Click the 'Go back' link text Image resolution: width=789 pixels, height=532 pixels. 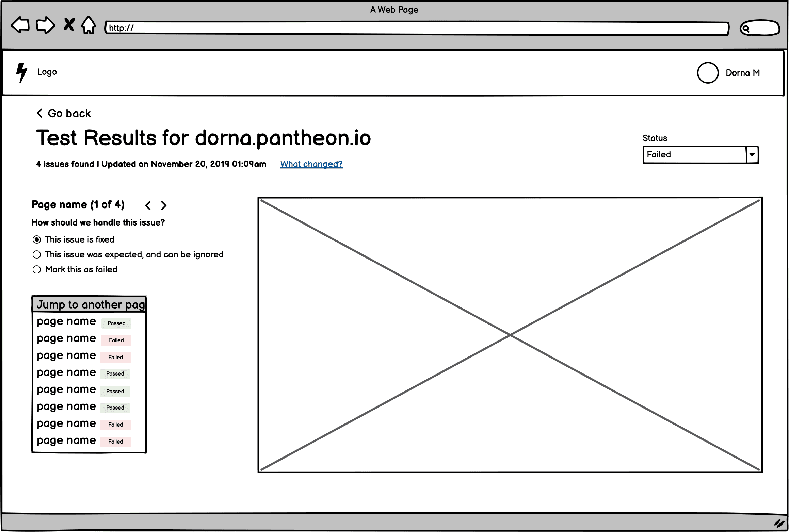[69, 113]
